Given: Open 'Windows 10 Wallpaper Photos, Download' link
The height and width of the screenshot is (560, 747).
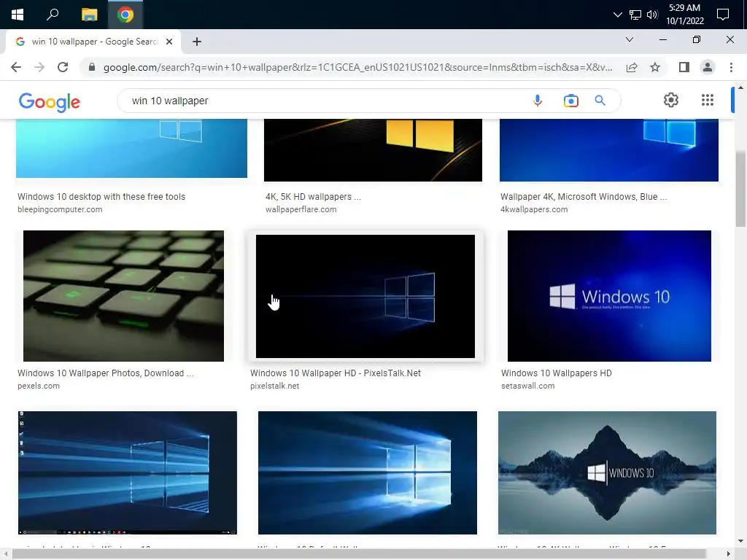Looking at the screenshot, I should [x=106, y=373].
